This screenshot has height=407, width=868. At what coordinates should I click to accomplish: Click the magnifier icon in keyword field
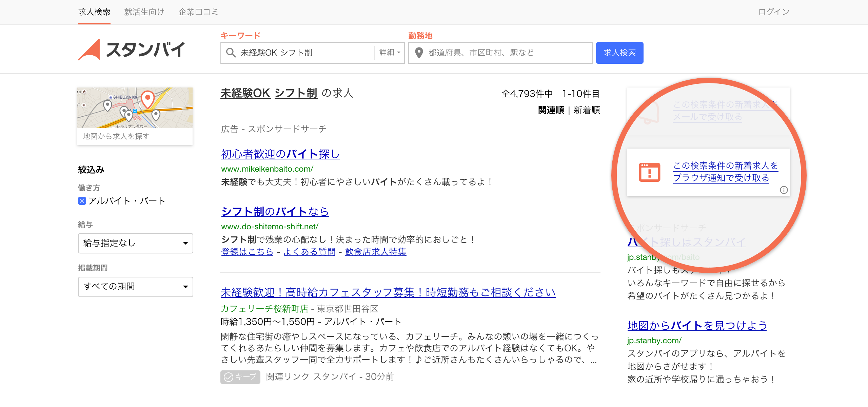[x=231, y=53]
